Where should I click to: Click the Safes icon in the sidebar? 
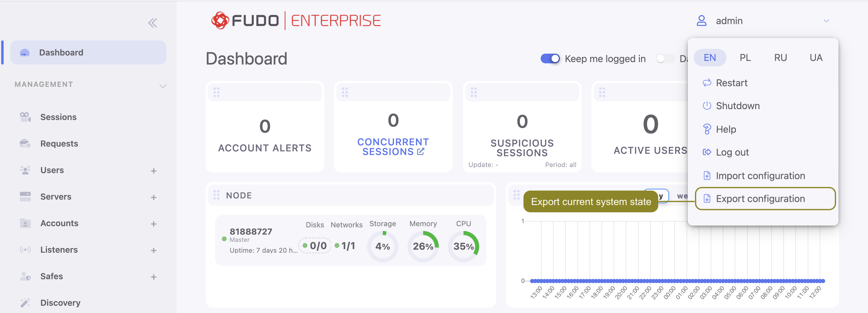click(25, 276)
